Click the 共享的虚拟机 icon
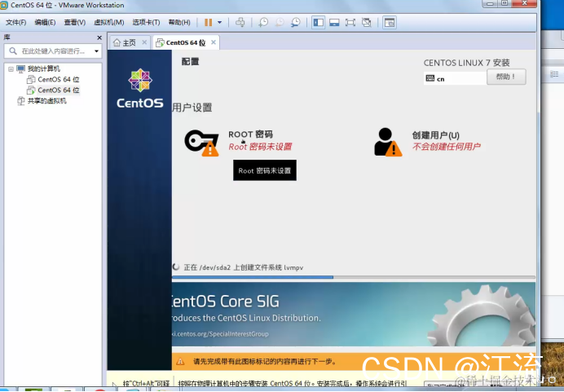This screenshot has height=392, width=564. click(21, 101)
